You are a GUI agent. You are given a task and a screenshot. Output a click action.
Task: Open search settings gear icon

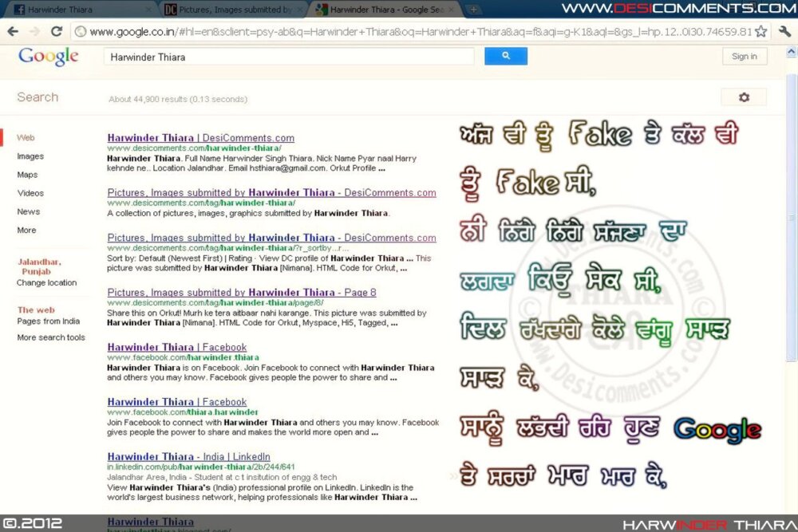click(x=744, y=97)
